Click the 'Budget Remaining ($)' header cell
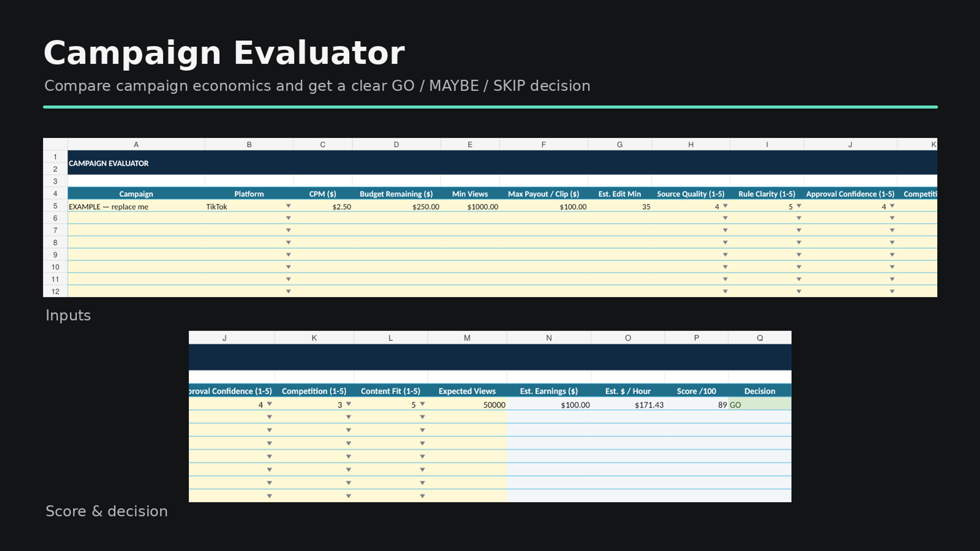The height and width of the screenshot is (551, 980). coord(396,194)
